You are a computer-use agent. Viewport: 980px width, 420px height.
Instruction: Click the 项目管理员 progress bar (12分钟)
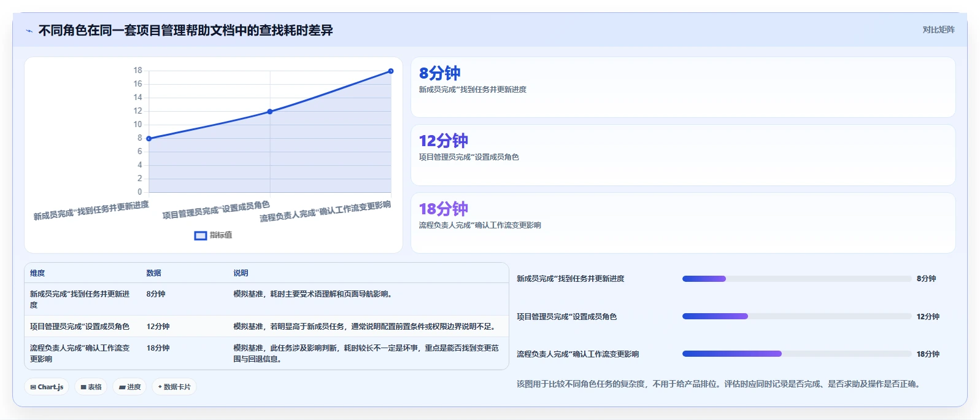coord(797,317)
